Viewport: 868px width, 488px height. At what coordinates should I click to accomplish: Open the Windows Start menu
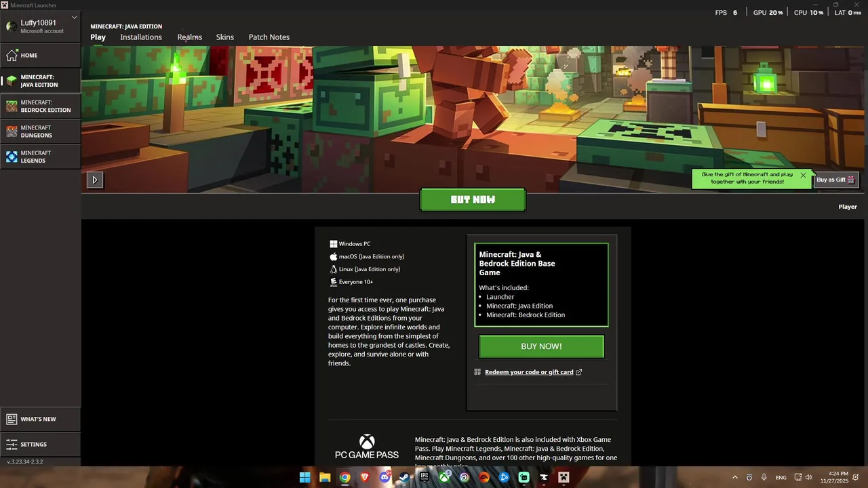click(305, 477)
